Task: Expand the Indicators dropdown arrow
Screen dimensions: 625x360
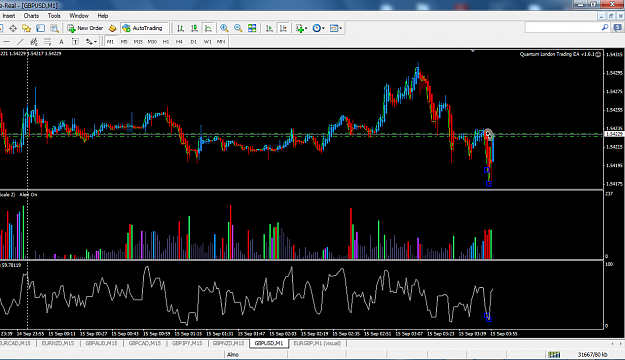Action: pos(306,28)
